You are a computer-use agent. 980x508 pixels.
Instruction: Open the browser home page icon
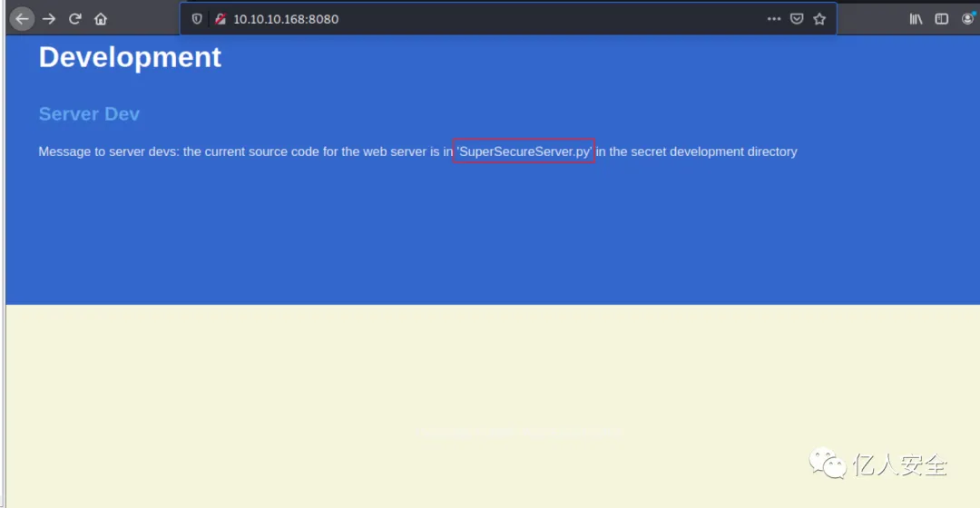101,19
